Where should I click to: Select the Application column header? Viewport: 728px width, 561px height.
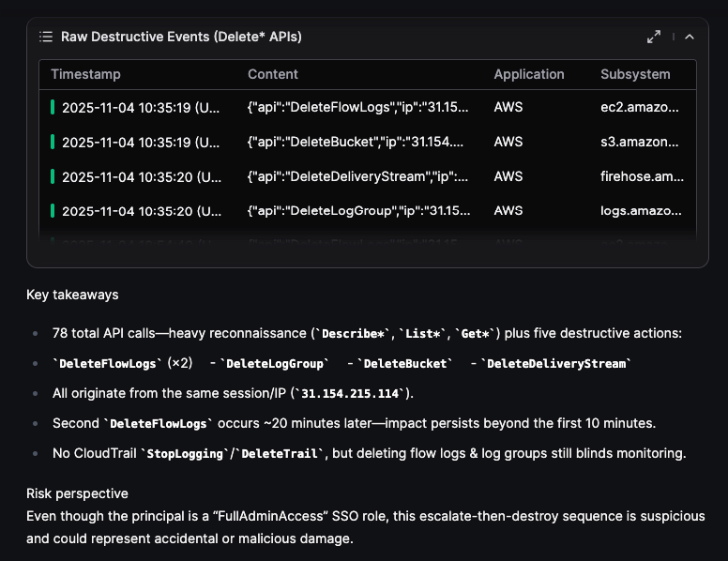529,74
